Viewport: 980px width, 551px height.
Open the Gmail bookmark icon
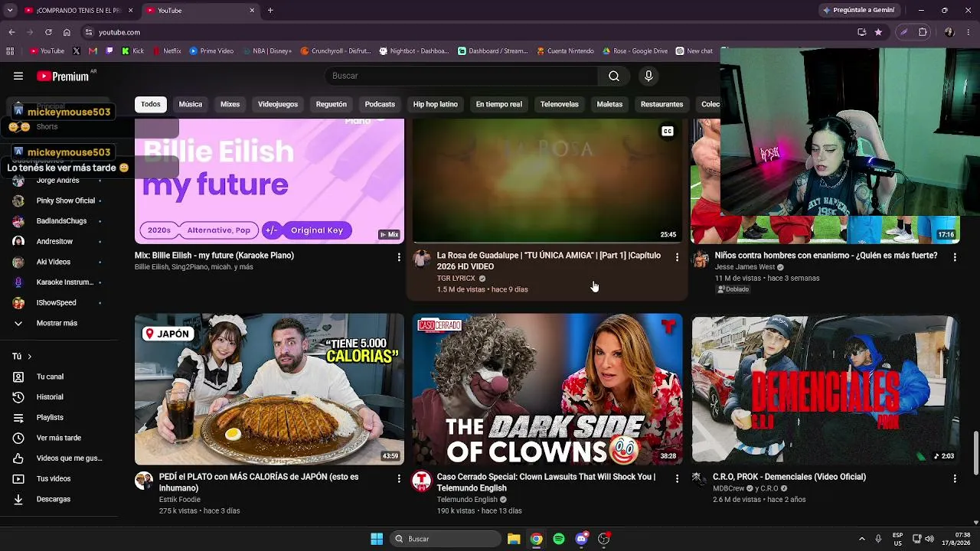[x=93, y=51]
